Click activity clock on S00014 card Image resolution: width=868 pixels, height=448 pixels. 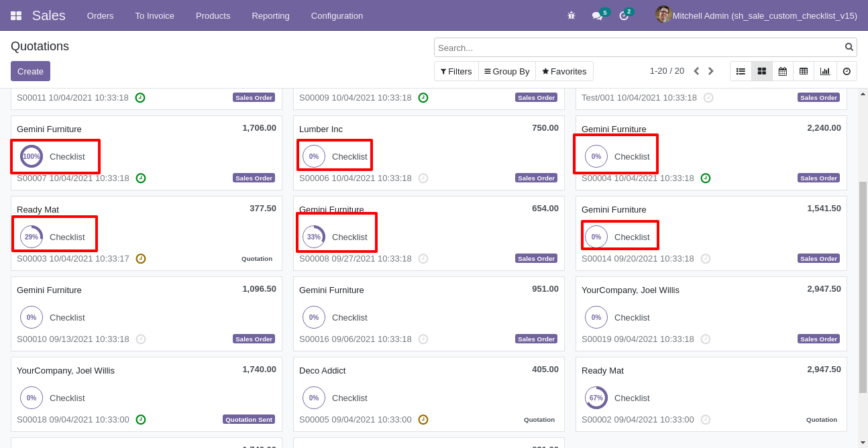(706, 259)
